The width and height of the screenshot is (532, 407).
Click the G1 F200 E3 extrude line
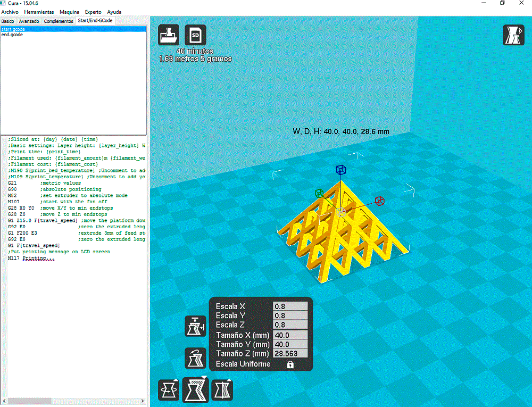(x=76, y=233)
